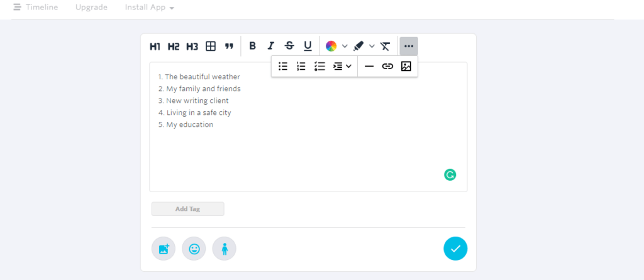This screenshot has width=644, height=280.
Task: Apply Heading 3 formatting
Action: 192,46
